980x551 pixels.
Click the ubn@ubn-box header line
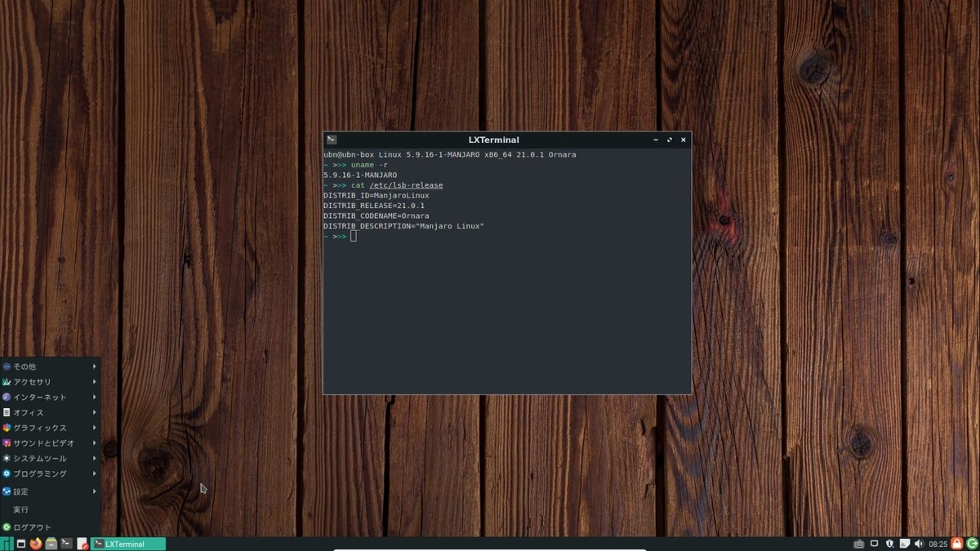pyautogui.click(x=450, y=154)
